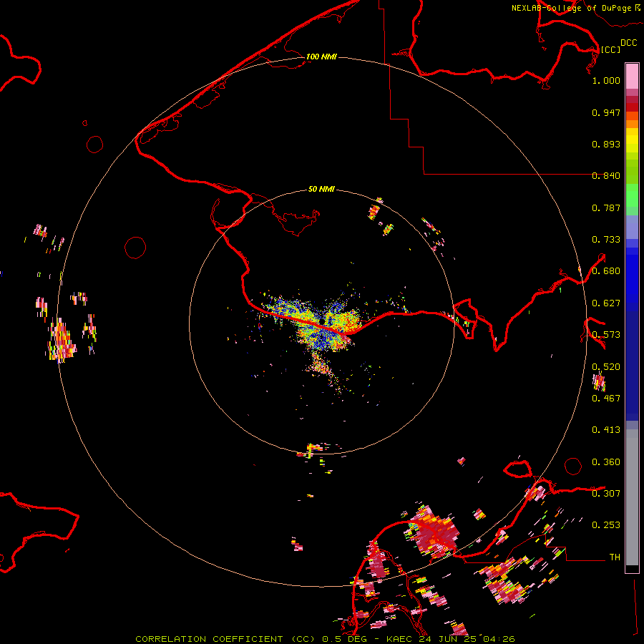
Task: Click the 0.840 scale value
Action: coord(606,176)
